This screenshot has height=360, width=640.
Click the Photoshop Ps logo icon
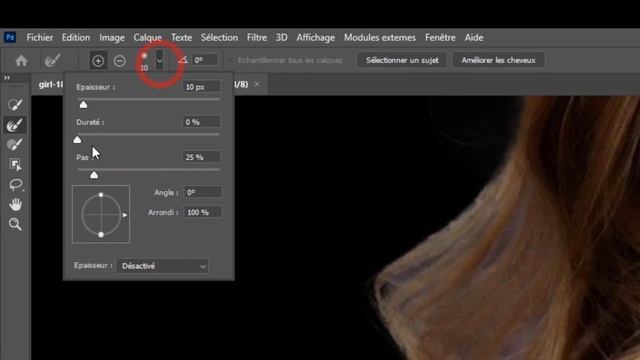tap(10, 37)
